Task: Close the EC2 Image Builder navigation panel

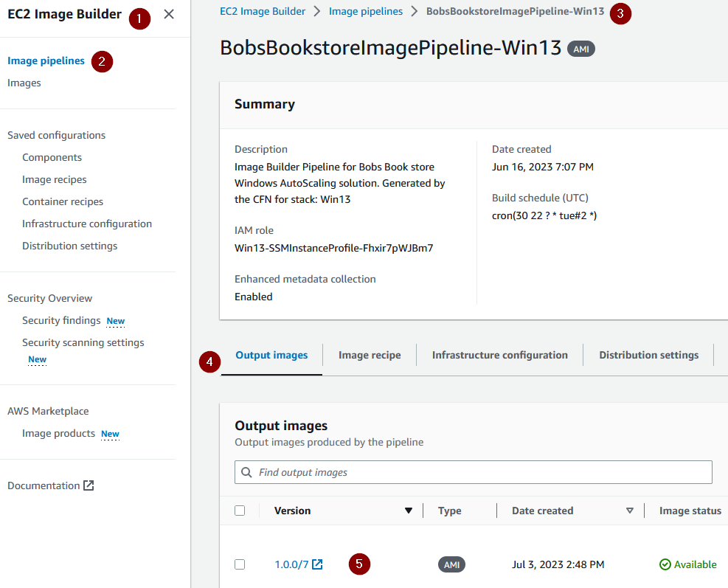Action: pyautogui.click(x=168, y=14)
